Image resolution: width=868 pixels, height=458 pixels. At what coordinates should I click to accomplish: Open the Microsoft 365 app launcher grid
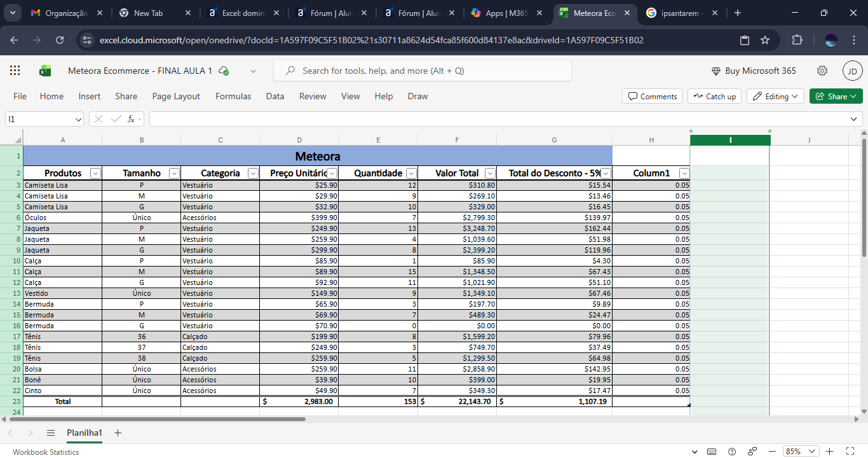[x=15, y=71]
